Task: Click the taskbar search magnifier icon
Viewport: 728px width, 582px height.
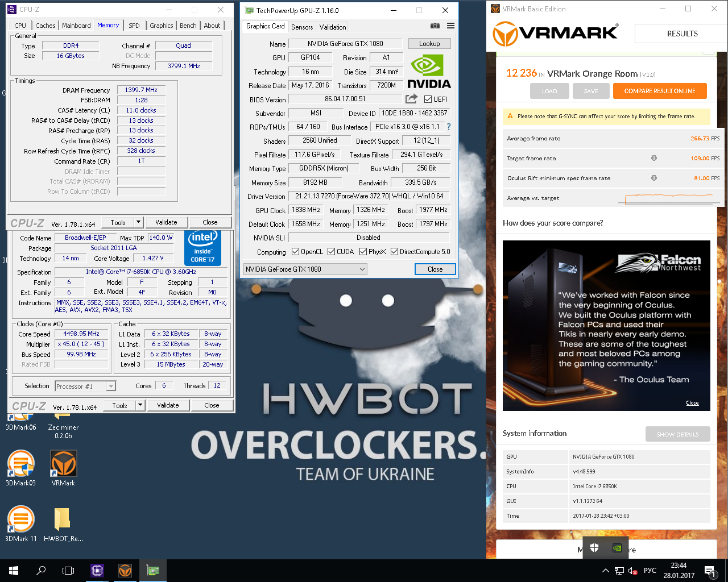Action: (x=41, y=571)
